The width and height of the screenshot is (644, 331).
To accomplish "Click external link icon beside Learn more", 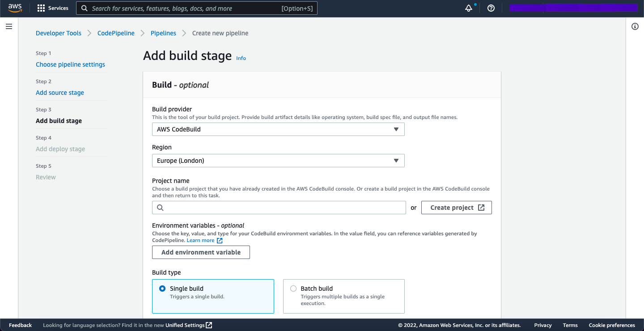I will [220, 241].
